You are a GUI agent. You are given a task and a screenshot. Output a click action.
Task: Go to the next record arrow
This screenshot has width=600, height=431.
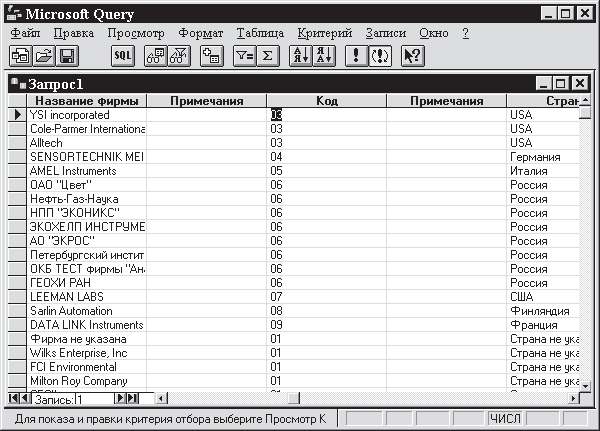120,399
